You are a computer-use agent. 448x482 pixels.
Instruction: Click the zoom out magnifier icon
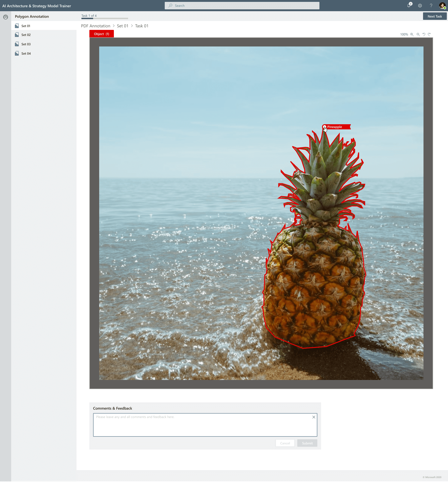click(x=418, y=34)
